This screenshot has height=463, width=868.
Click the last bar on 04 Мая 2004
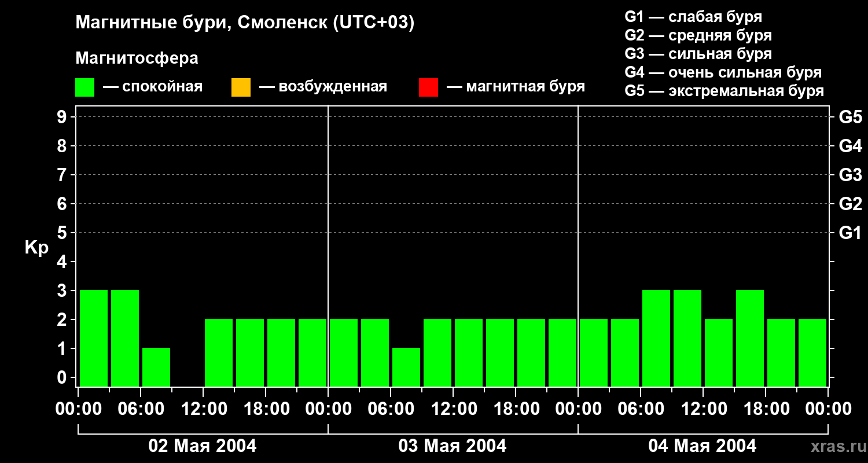[812, 352]
